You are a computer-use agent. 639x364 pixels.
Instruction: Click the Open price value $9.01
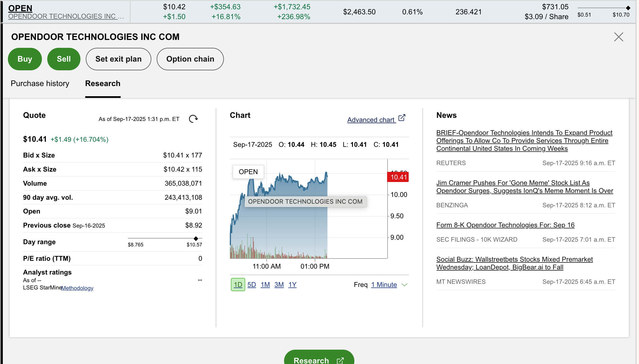pos(193,211)
